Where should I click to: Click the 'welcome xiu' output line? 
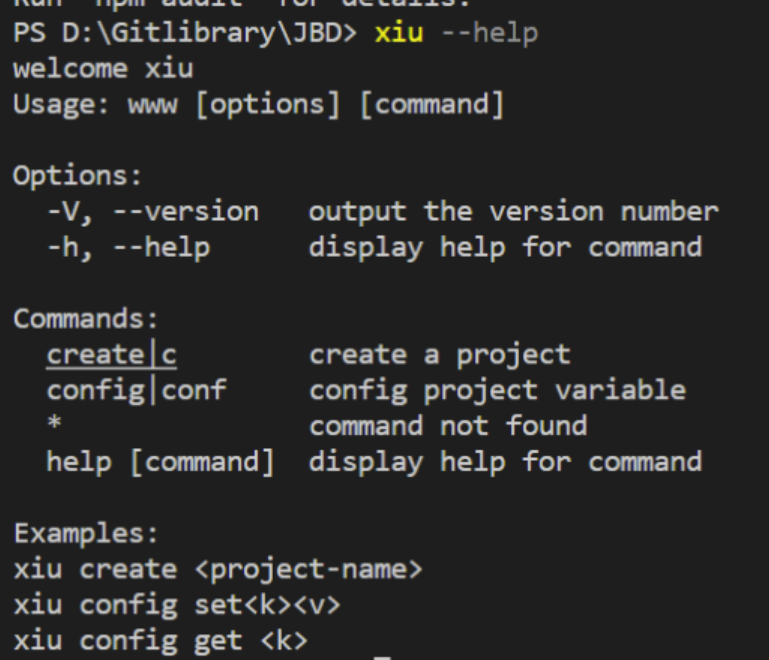click(103, 69)
